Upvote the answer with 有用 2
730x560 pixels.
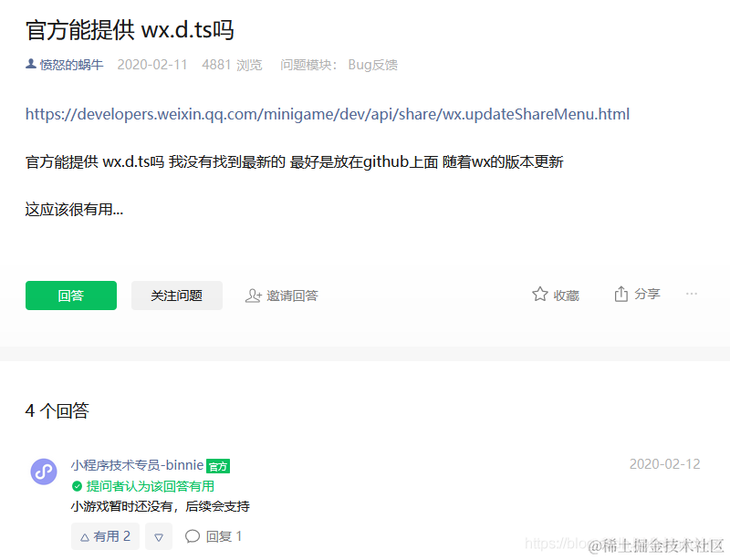coord(105,536)
